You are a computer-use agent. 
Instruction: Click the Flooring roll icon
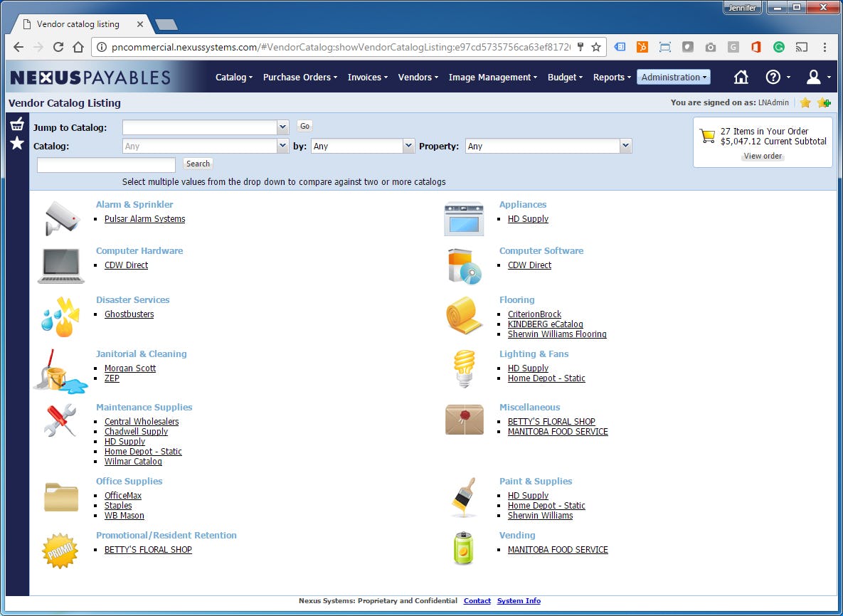click(464, 315)
